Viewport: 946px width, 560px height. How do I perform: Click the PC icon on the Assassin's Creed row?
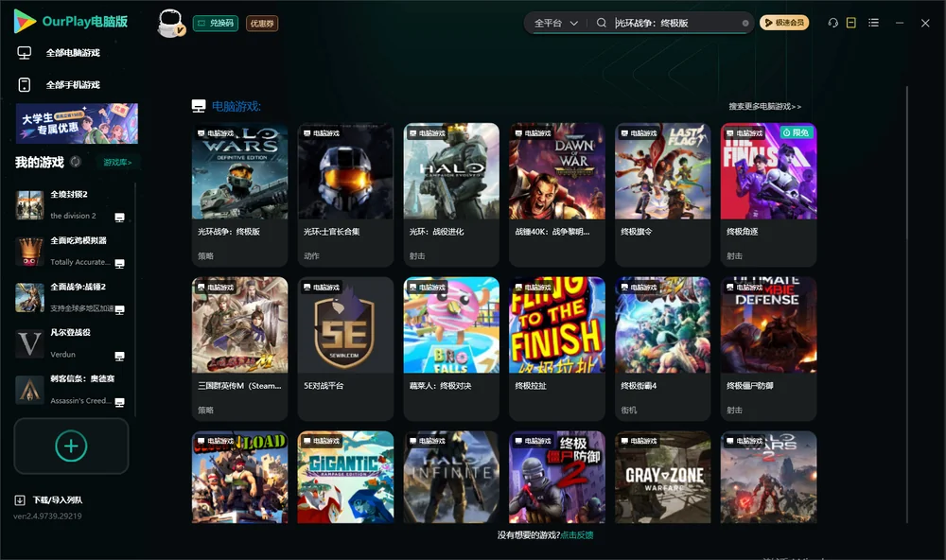click(119, 402)
